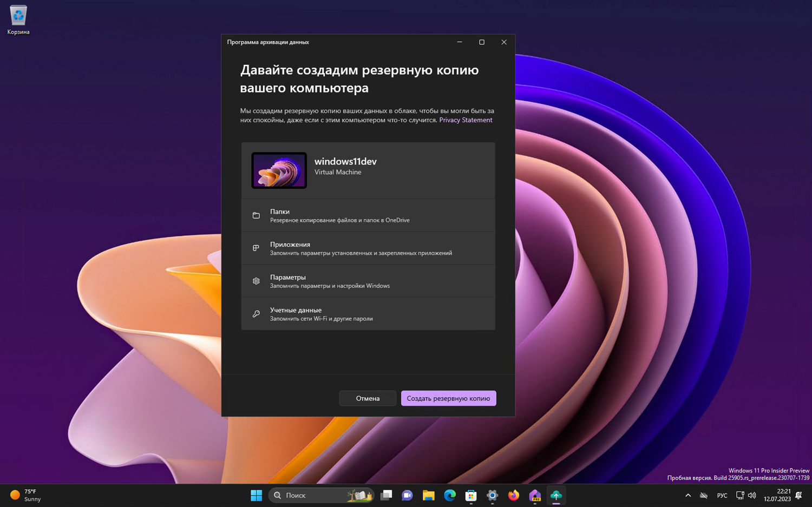Switch input language via РУС indicator
The height and width of the screenshot is (507, 812).
click(x=722, y=495)
